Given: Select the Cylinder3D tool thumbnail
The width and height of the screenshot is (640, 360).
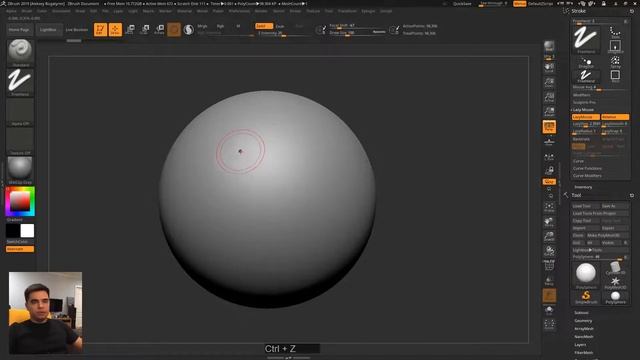Looking at the screenshot, I should [615, 268].
